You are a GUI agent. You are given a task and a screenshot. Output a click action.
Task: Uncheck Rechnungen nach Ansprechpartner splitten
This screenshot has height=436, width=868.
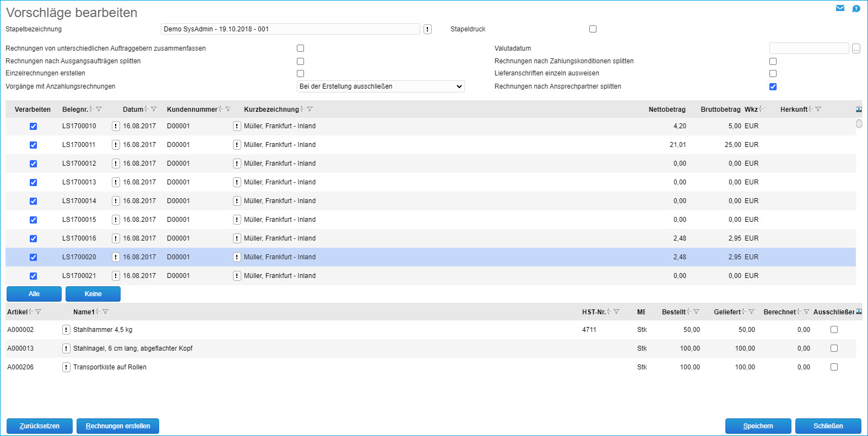point(773,86)
